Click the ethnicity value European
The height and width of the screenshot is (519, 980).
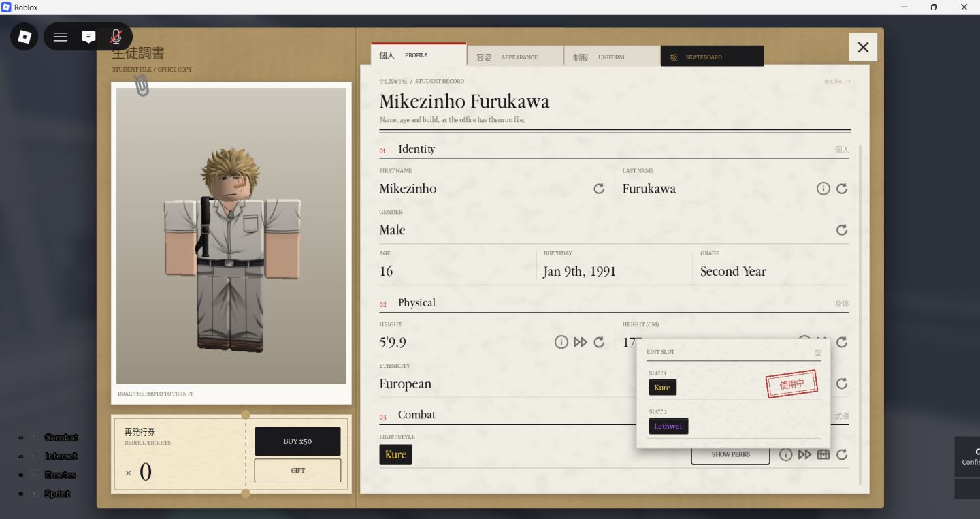[405, 383]
